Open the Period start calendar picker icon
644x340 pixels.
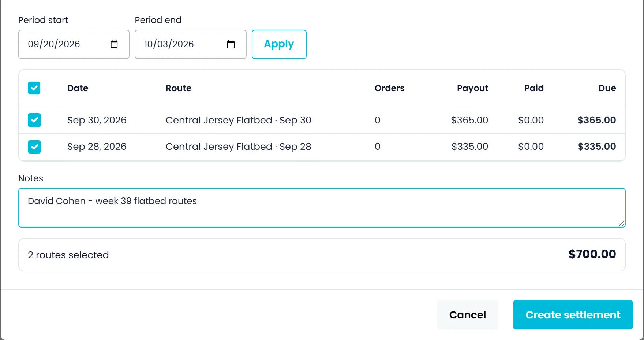point(114,44)
